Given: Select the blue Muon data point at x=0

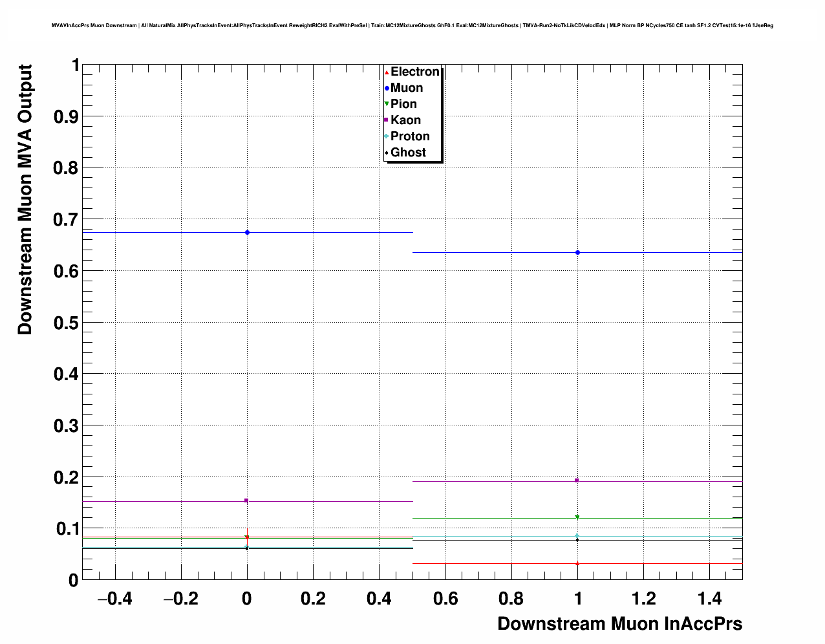Looking at the screenshot, I should pyautogui.click(x=247, y=232).
